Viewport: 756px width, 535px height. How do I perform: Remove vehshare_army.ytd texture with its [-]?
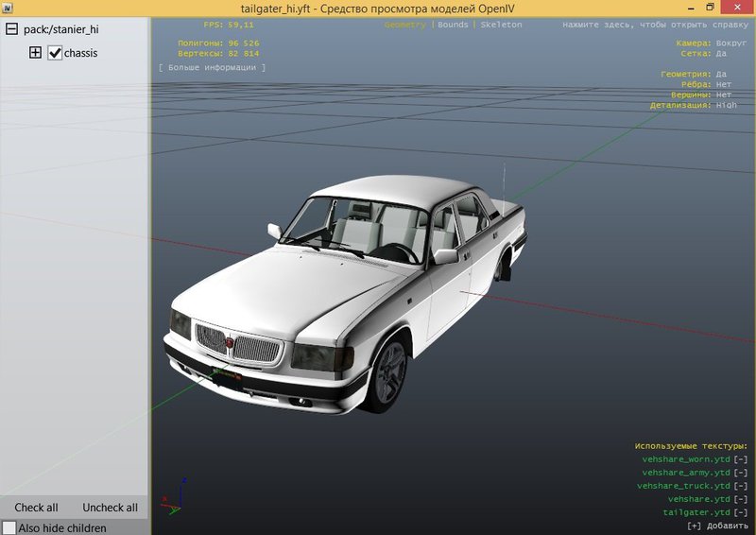click(x=741, y=473)
